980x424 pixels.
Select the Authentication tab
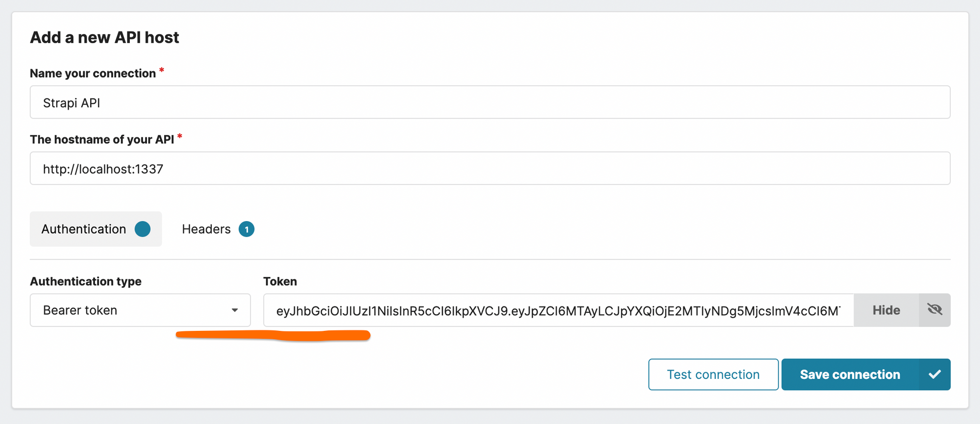point(83,229)
